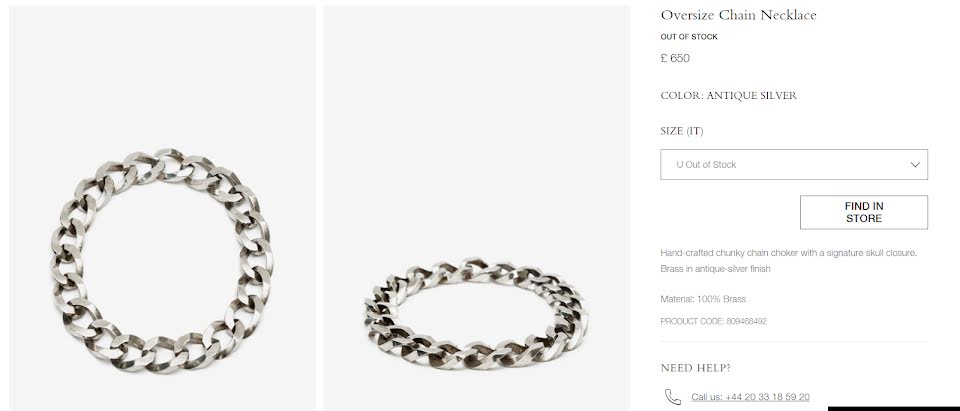Image resolution: width=960 pixels, height=411 pixels.
Task: Click the 'Material: 100% Brass' line
Action: pyautogui.click(x=703, y=299)
